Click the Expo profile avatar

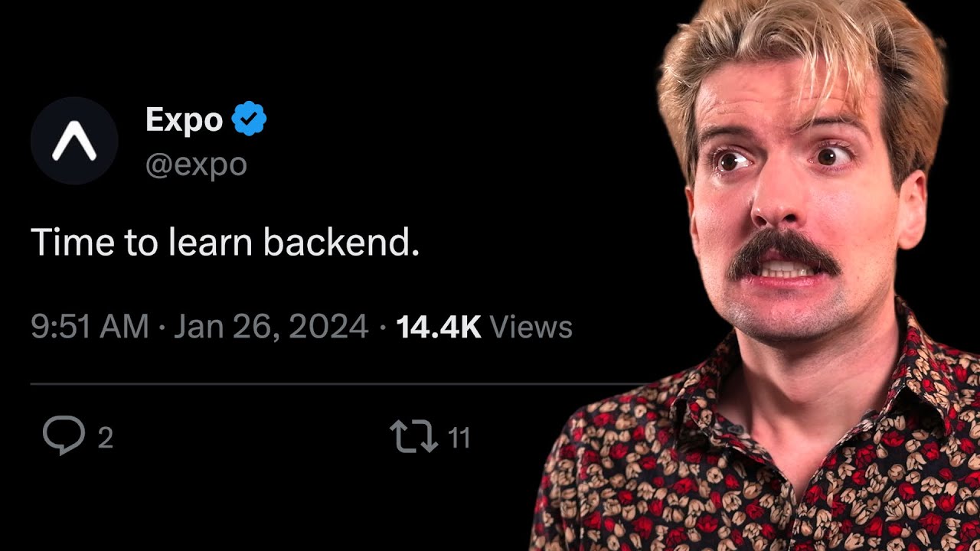pyautogui.click(x=74, y=141)
